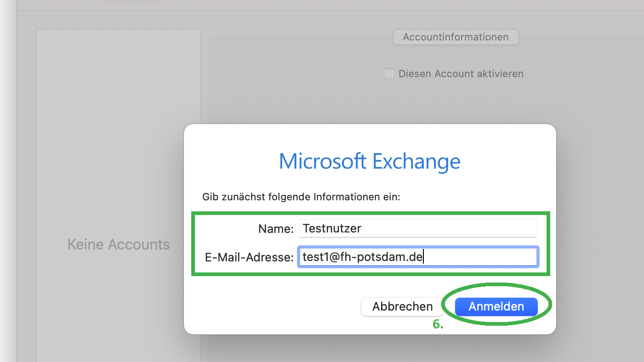Screen dimensions: 644x362
Task: Focus the Name input field
Action: pyautogui.click(x=417, y=228)
